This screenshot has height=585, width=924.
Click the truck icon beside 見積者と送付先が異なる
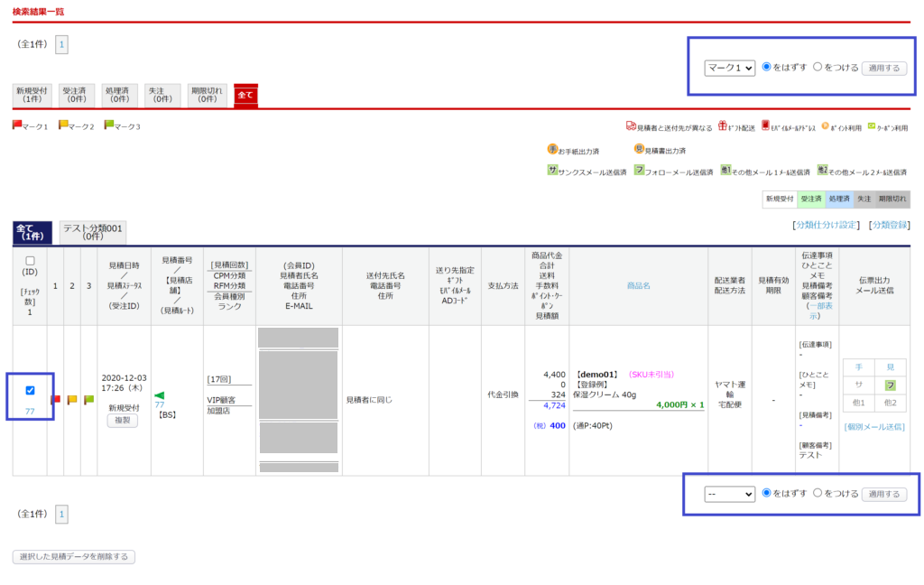(631, 126)
